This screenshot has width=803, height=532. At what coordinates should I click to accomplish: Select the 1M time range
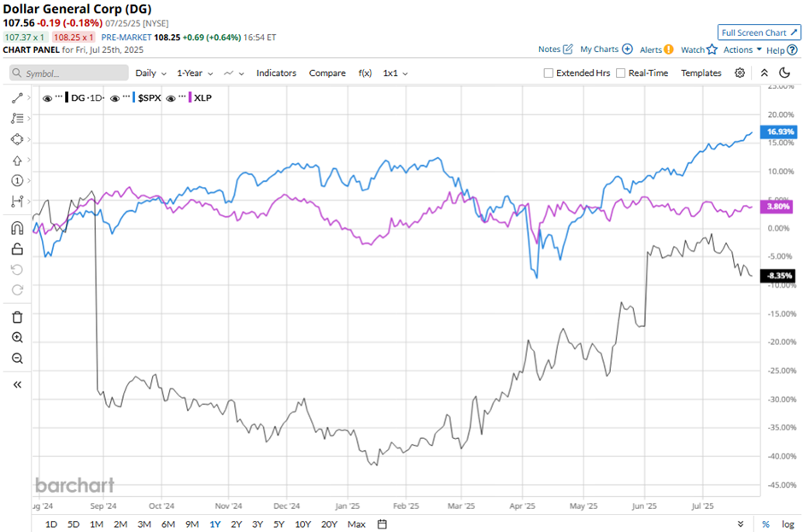[97, 524]
